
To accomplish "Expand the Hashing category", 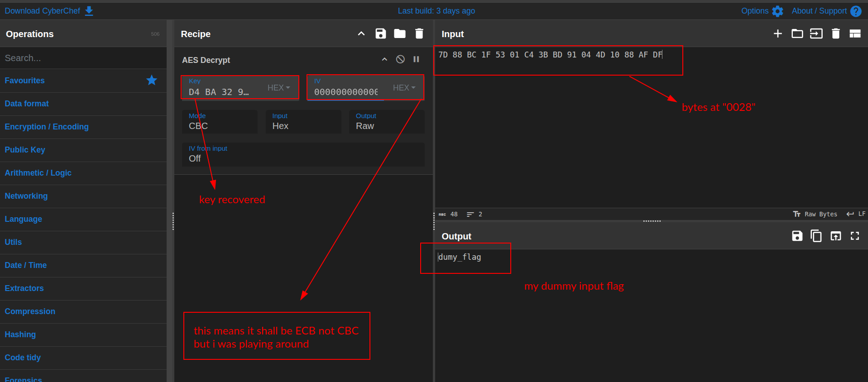I will coord(83,334).
